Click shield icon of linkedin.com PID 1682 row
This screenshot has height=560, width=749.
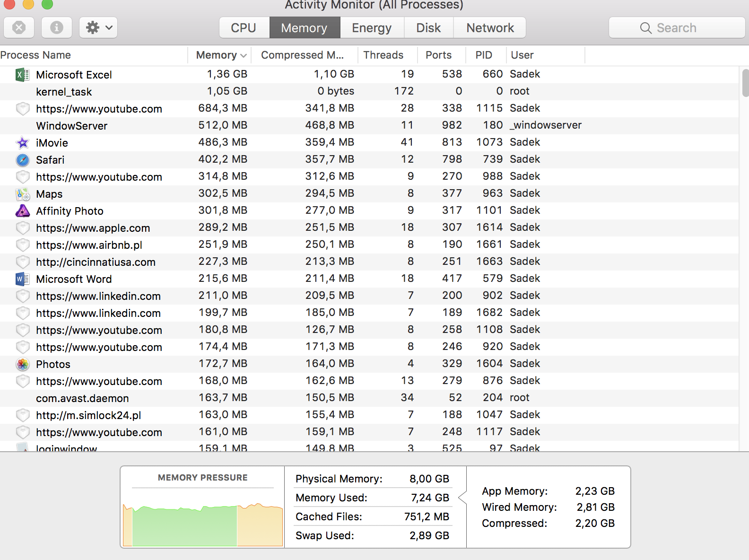(x=23, y=313)
